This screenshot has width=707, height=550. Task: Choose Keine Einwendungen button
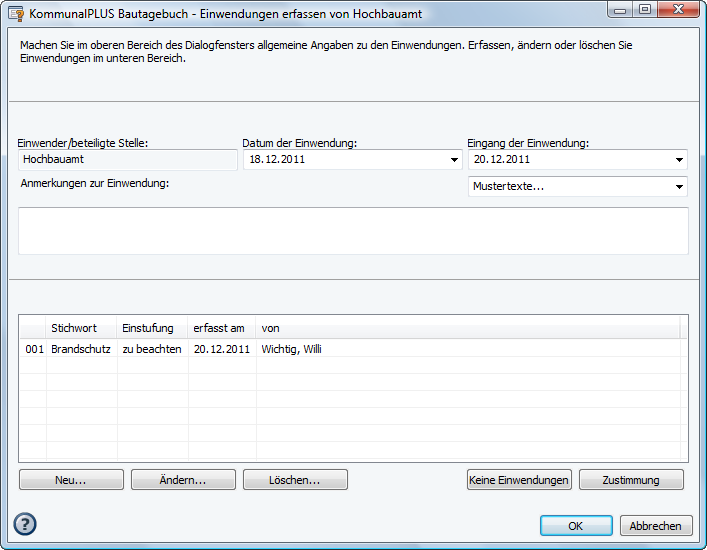(519, 480)
